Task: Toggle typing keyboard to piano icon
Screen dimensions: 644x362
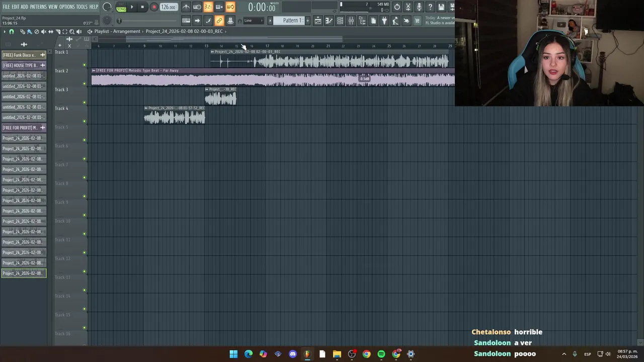Action: pos(186,21)
